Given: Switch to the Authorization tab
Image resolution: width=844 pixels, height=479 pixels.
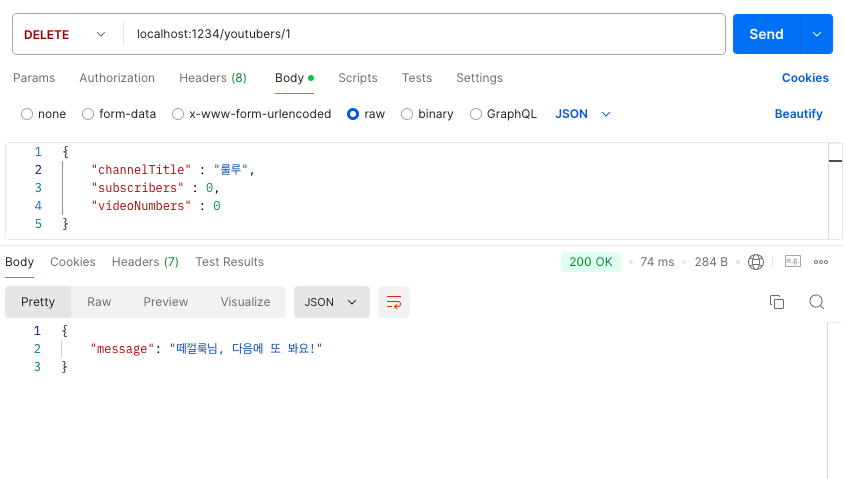Looking at the screenshot, I should (x=117, y=78).
